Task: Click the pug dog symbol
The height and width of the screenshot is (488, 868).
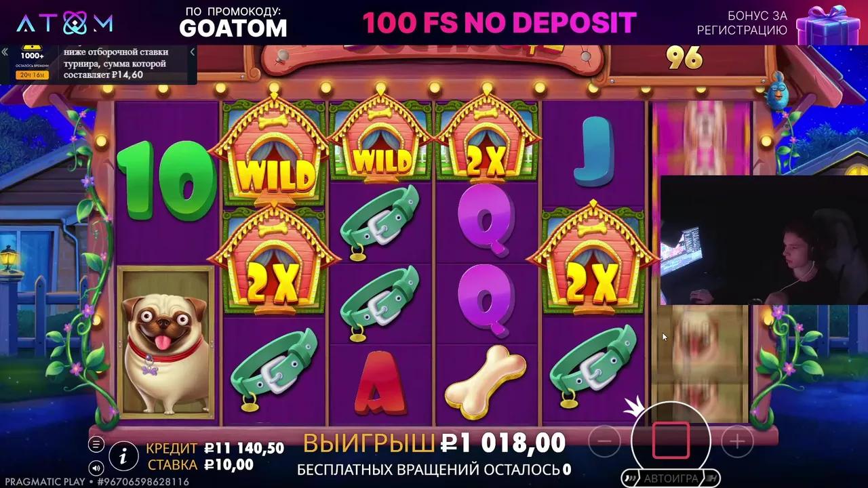Action: (165, 342)
